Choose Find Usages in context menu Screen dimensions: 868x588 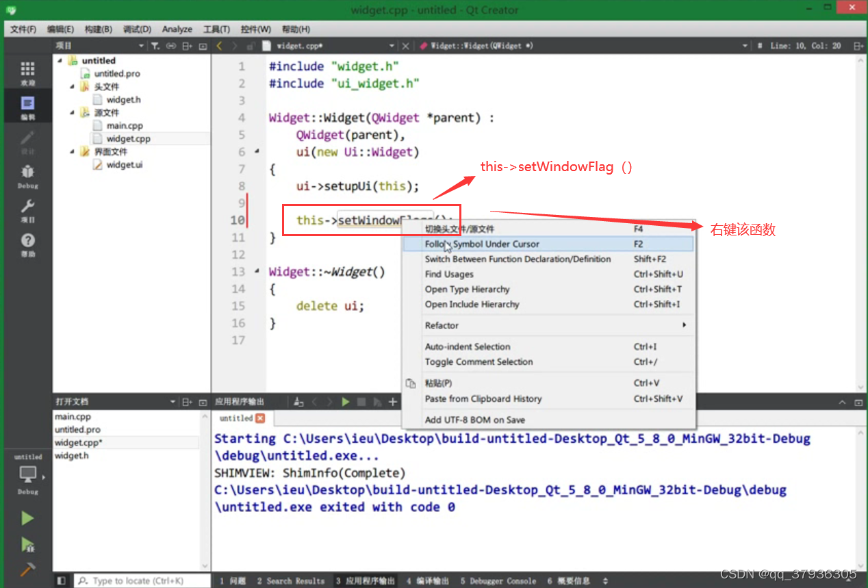[548, 274]
